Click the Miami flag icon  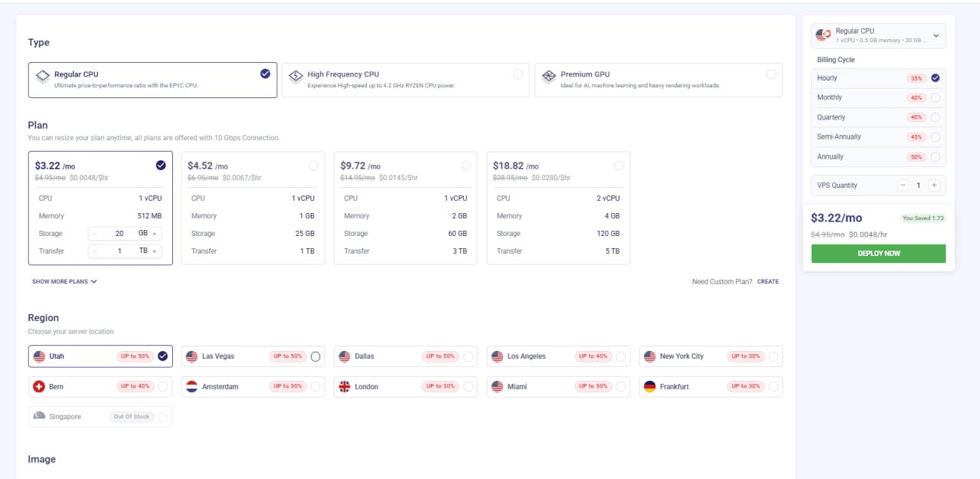pyautogui.click(x=498, y=386)
